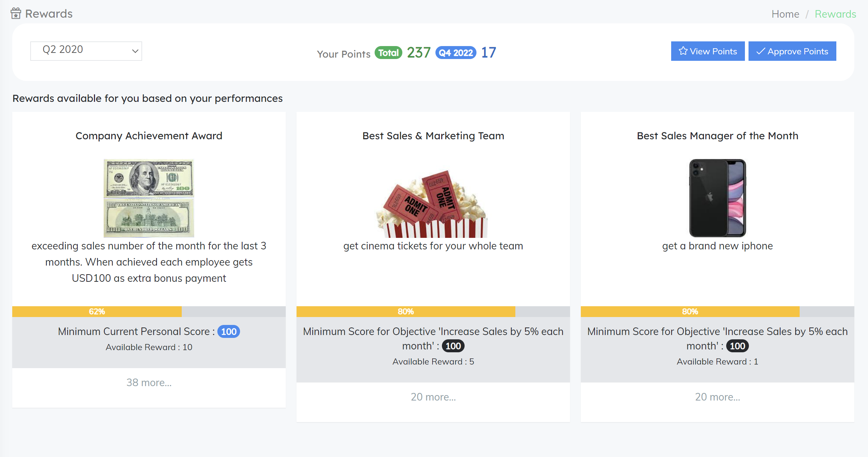Image resolution: width=868 pixels, height=457 pixels.
Task: Click the green Total points badge
Action: click(x=388, y=53)
